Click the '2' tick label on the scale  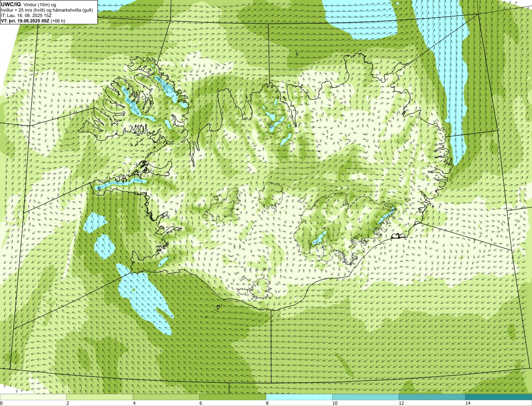(67, 403)
